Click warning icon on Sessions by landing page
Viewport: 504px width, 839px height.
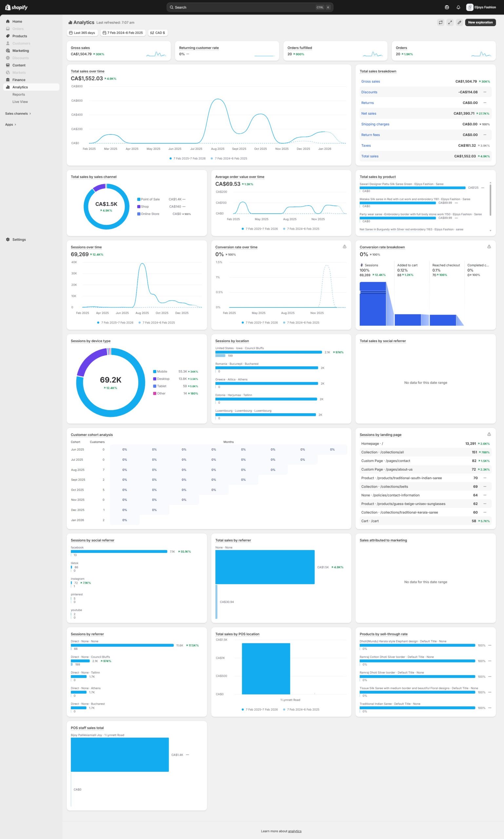pyautogui.click(x=489, y=434)
